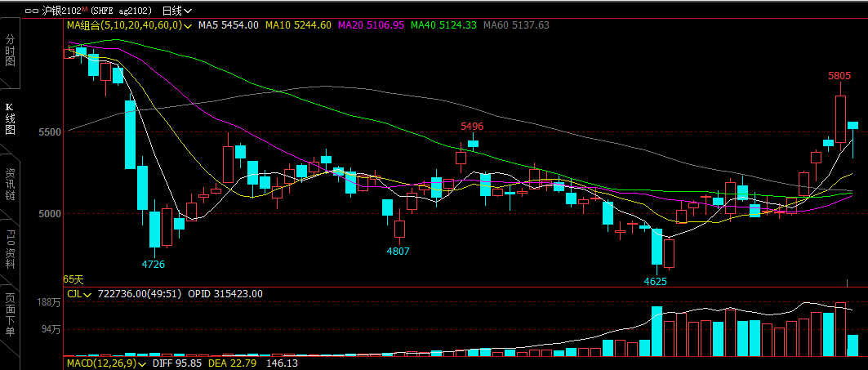
Task: Click the OPID 315423.00 open interest value
Action: pyautogui.click(x=225, y=293)
